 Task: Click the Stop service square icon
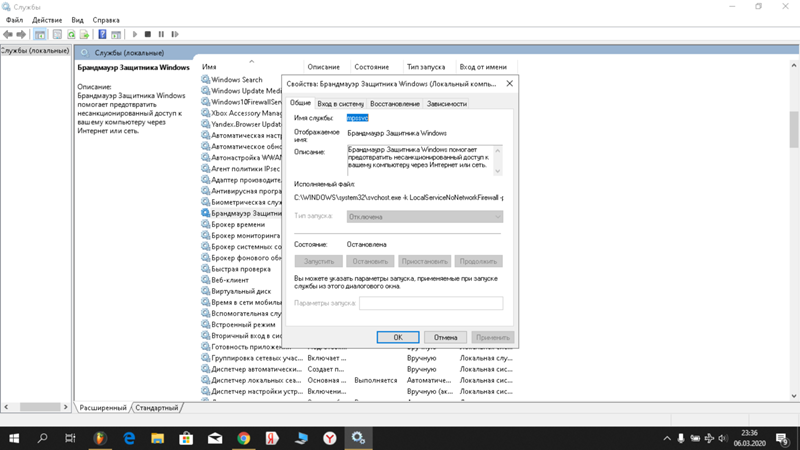click(148, 34)
